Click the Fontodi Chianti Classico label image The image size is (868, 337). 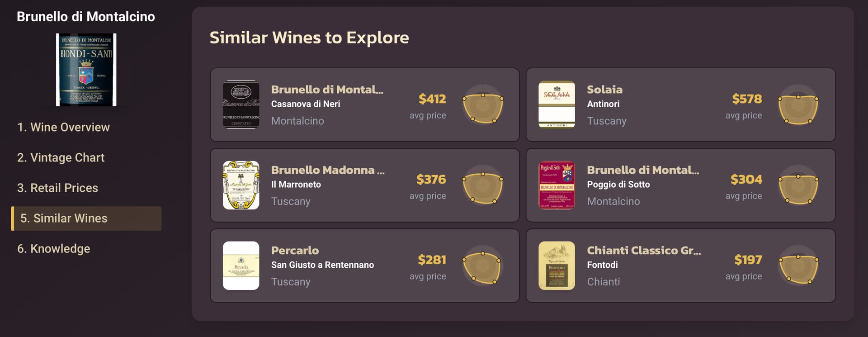[x=557, y=266]
